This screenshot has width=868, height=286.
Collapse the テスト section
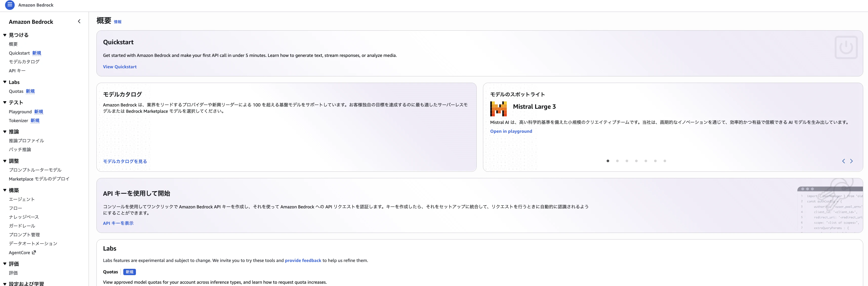[5, 102]
